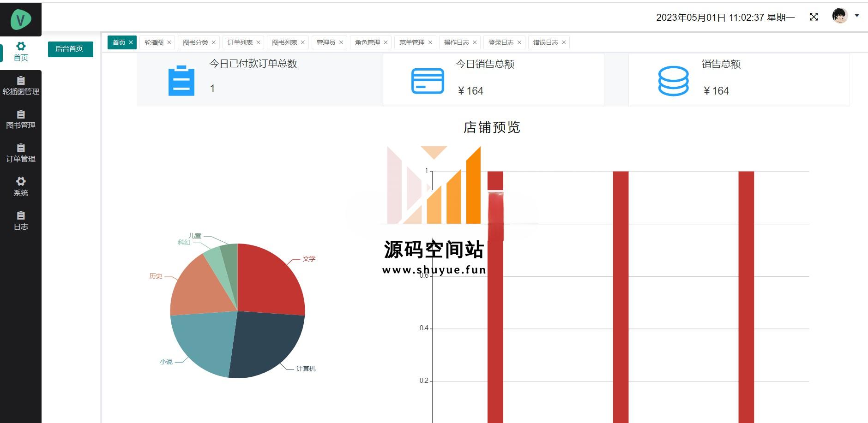The height and width of the screenshot is (423, 868).
Task: Click the 文学 pie chart slice
Action: pos(268,281)
